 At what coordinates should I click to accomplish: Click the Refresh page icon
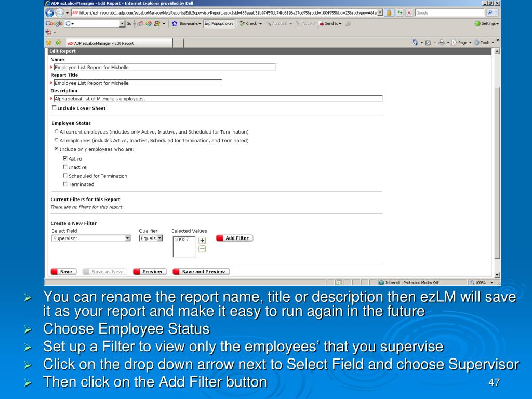click(400, 12)
